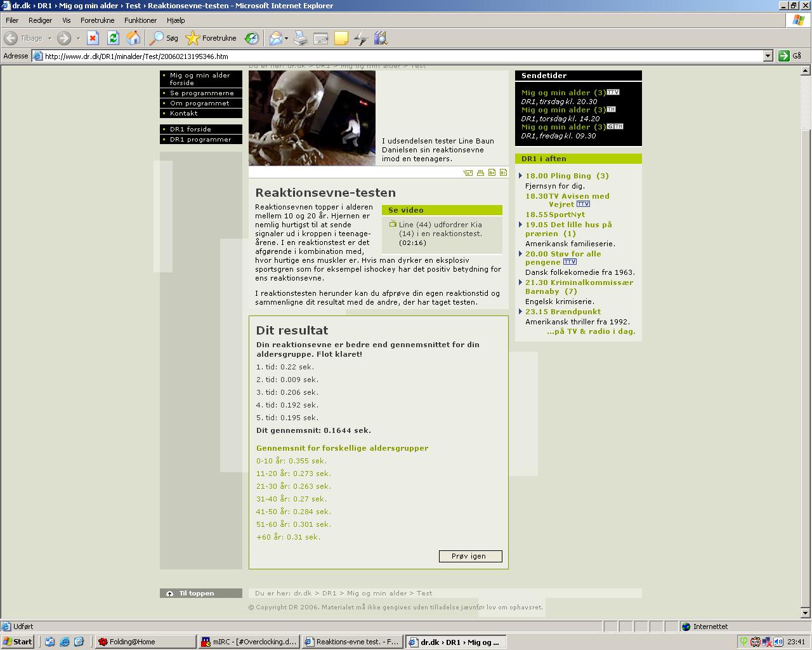Viewport: 812px width, 650px height.
Task: Click the increase text size icon
Action: [492, 173]
